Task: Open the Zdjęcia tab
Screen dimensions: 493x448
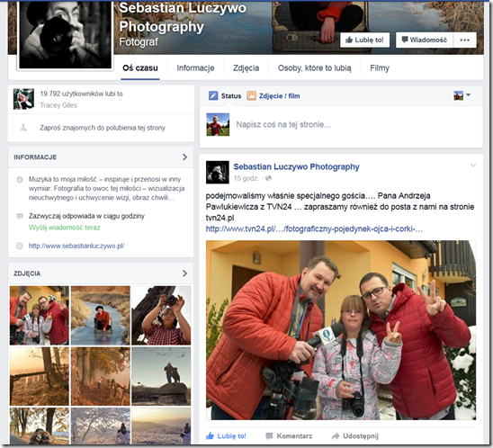Action: 246,67
